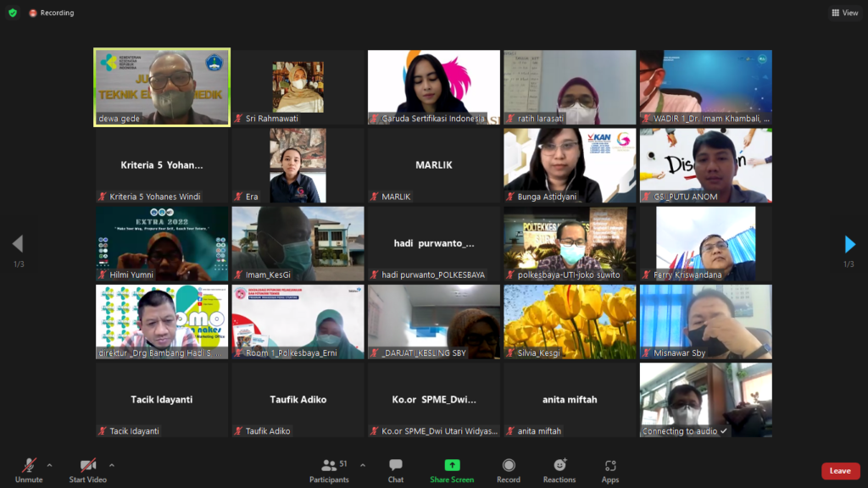
Task: Select dewa gede's video tile
Action: pyautogui.click(x=162, y=87)
